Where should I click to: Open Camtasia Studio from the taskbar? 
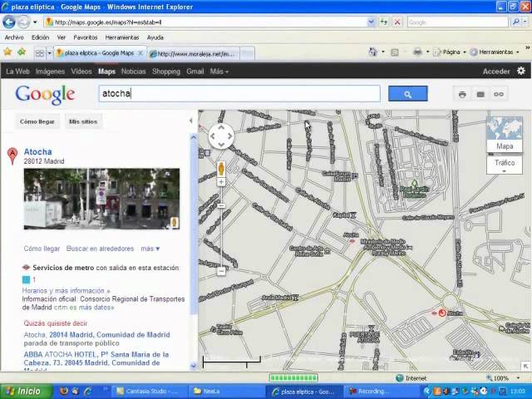coord(149,392)
